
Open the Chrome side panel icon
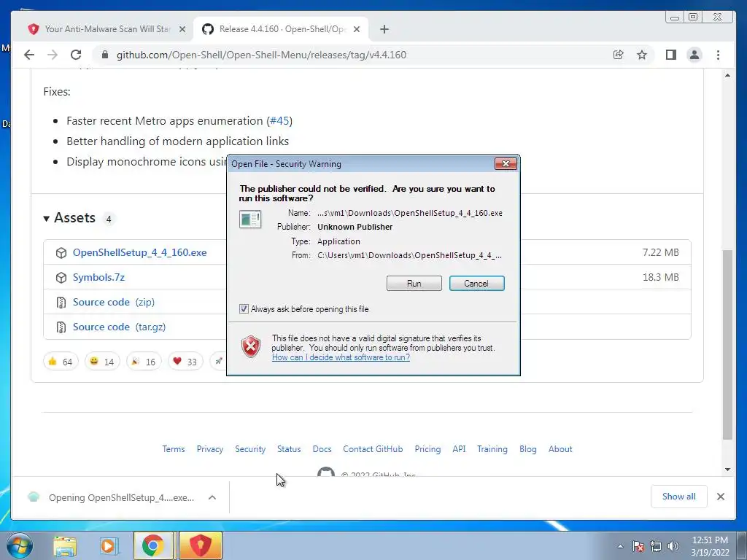click(671, 55)
